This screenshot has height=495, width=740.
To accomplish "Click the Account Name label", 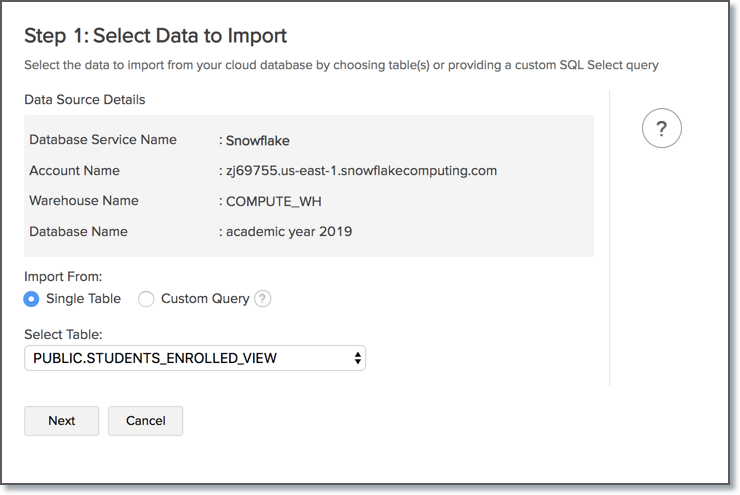I will tap(75, 170).
